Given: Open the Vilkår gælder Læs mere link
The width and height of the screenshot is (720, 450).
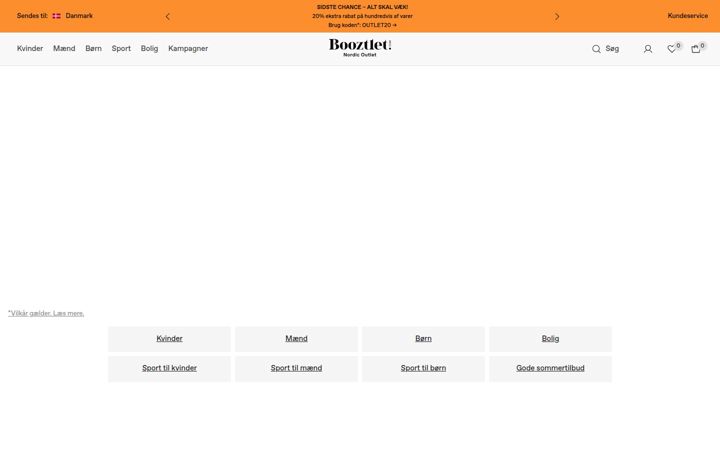Looking at the screenshot, I should (x=46, y=313).
